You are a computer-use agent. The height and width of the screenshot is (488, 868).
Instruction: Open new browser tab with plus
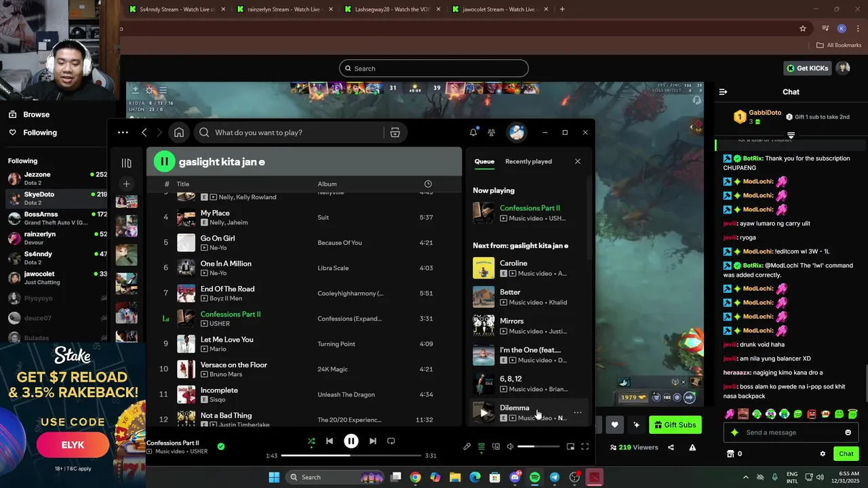click(562, 9)
